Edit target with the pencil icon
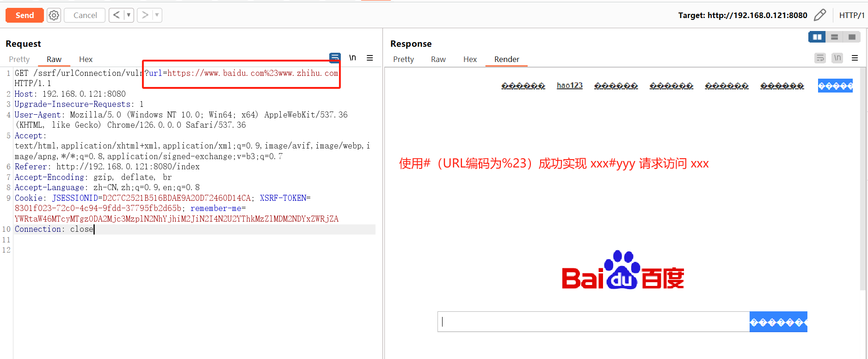The height and width of the screenshot is (359, 868). point(819,15)
